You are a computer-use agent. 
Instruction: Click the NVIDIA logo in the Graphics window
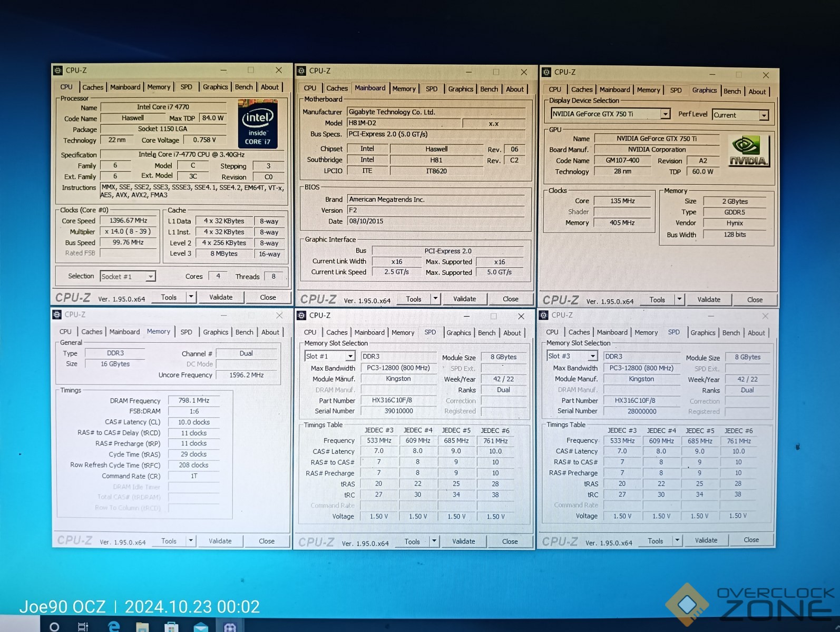[748, 151]
